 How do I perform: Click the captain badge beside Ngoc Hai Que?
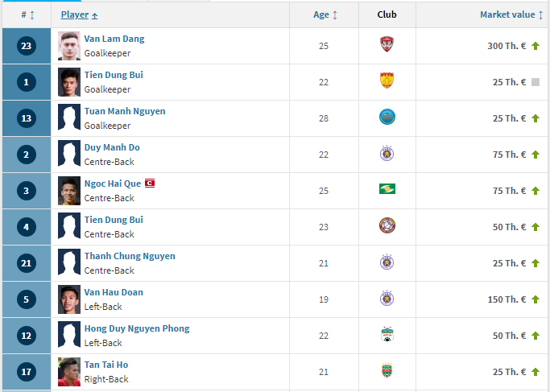click(149, 184)
